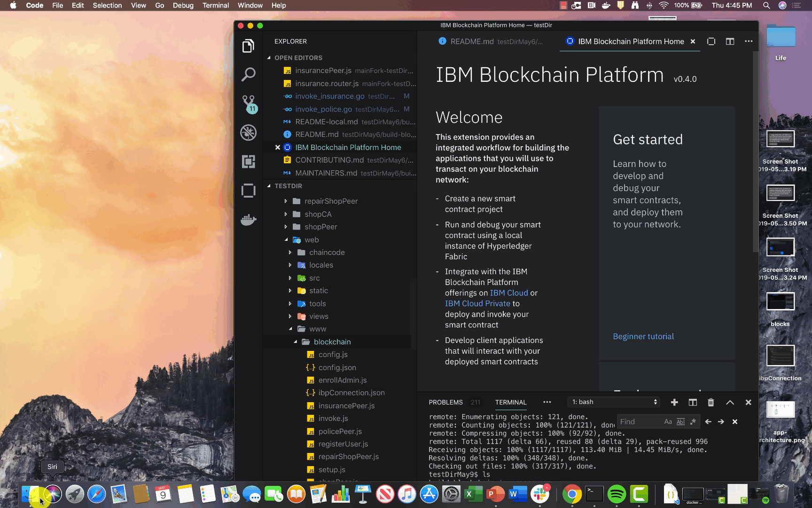Go to next match in terminal find
This screenshot has width=812, height=508.
pyautogui.click(x=721, y=421)
